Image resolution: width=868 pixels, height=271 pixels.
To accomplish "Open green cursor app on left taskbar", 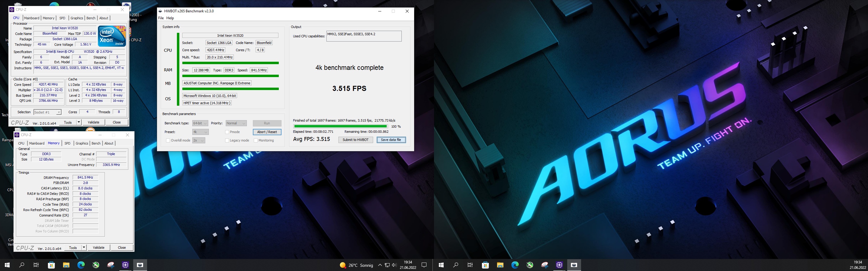I will (x=96, y=265).
